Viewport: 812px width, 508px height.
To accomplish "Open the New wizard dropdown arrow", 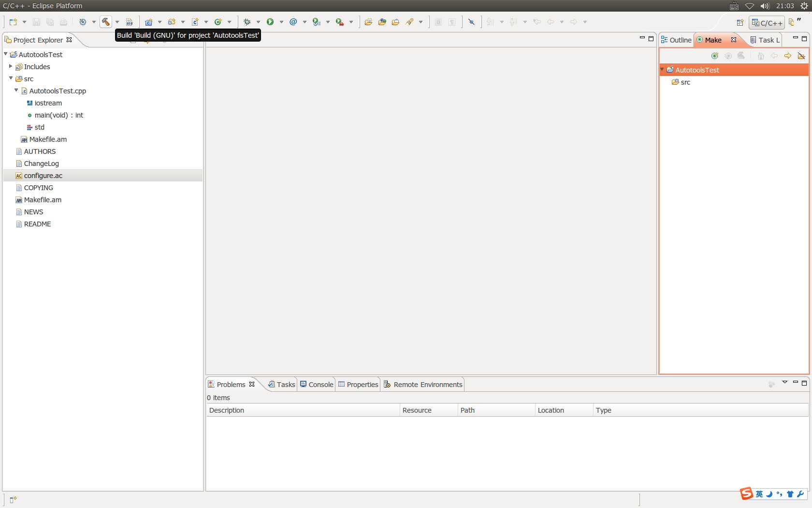I will click(24, 22).
